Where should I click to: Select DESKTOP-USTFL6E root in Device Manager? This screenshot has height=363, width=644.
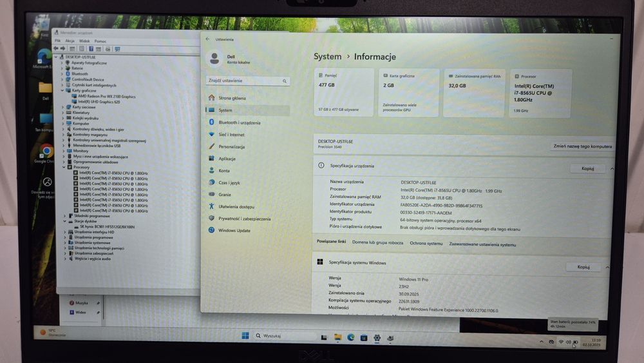[x=80, y=57]
